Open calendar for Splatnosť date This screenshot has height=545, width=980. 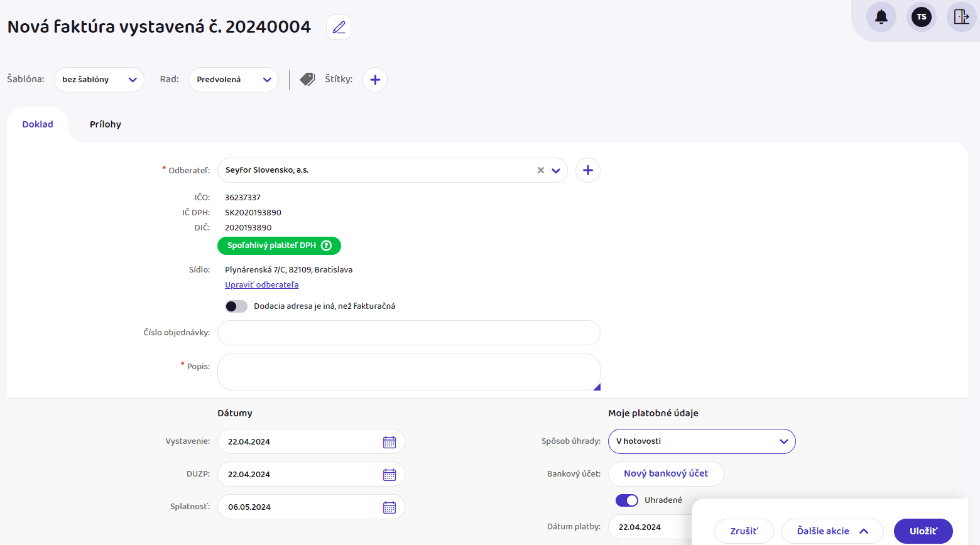(x=389, y=507)
